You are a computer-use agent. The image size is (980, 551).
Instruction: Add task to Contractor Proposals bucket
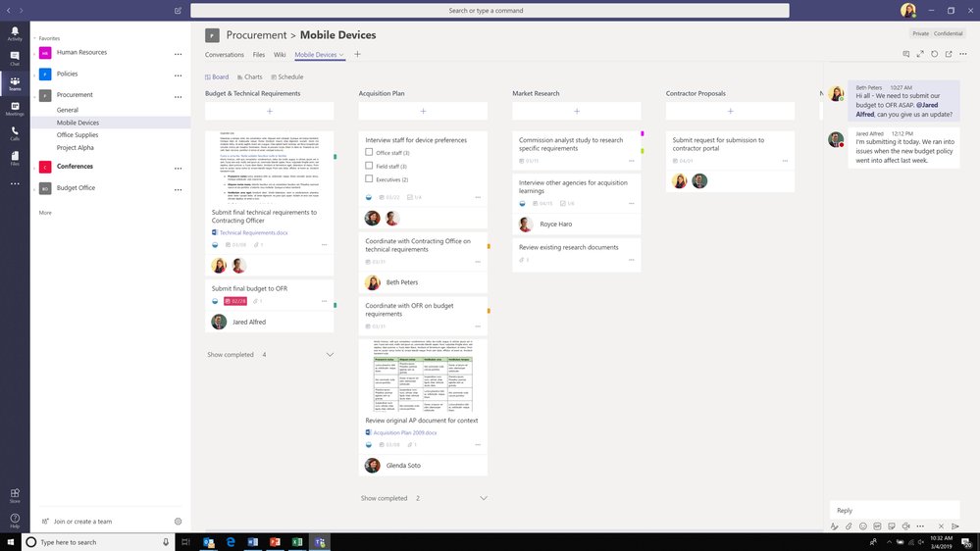730,111
